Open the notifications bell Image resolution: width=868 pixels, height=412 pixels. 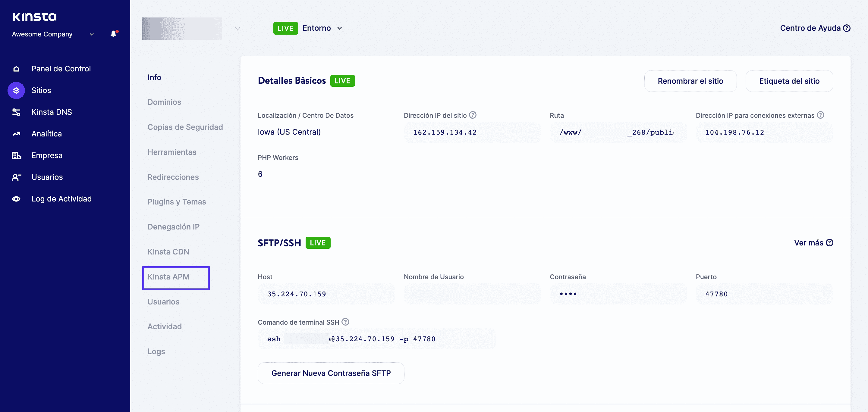click(113, 34)
